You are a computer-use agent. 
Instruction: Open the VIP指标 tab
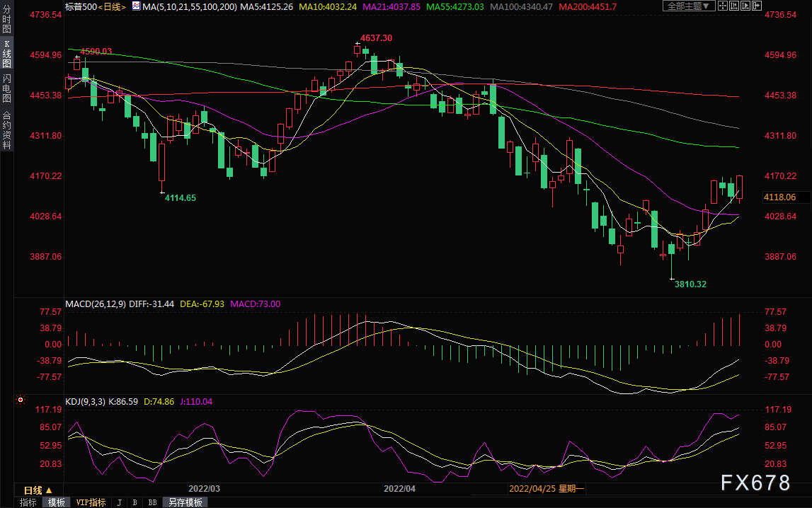coord(91,502)
